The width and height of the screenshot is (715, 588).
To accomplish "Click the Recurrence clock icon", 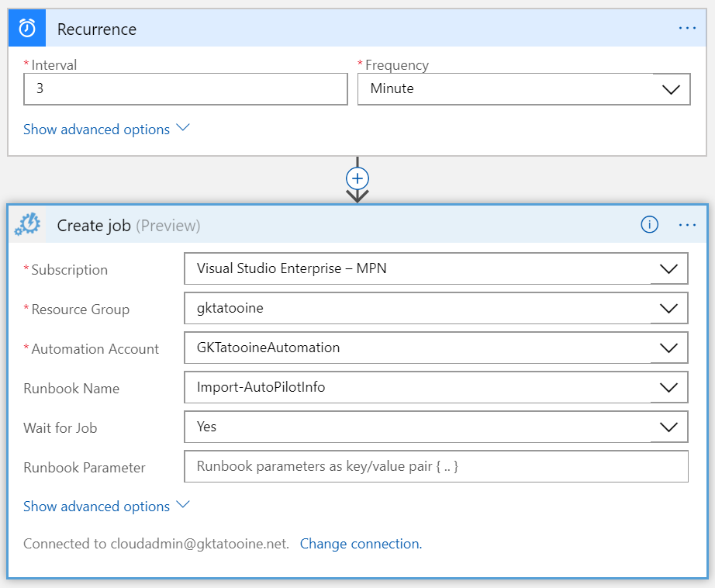I will 27,29.
